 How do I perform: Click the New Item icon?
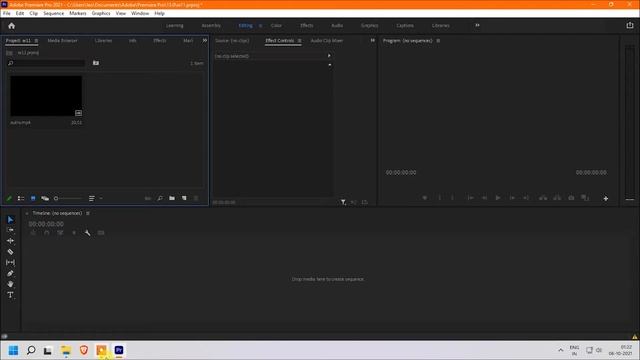(x=184, y=198)
